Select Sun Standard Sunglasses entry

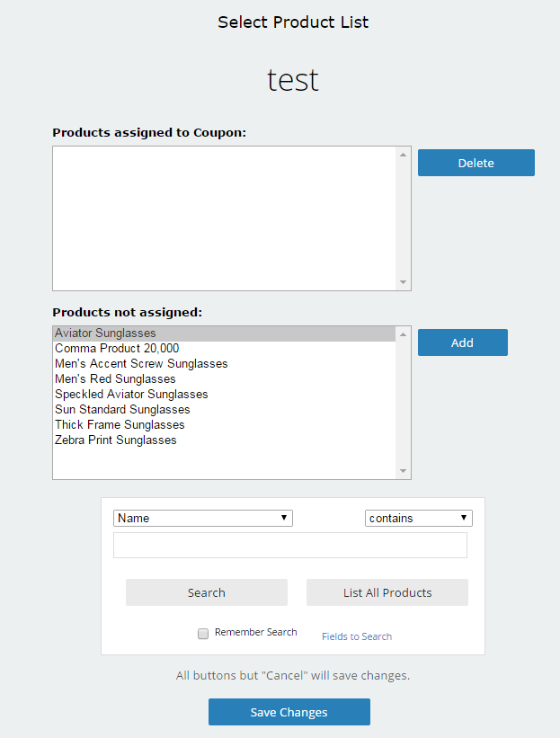pyautogui.click(x=225, y=410)
